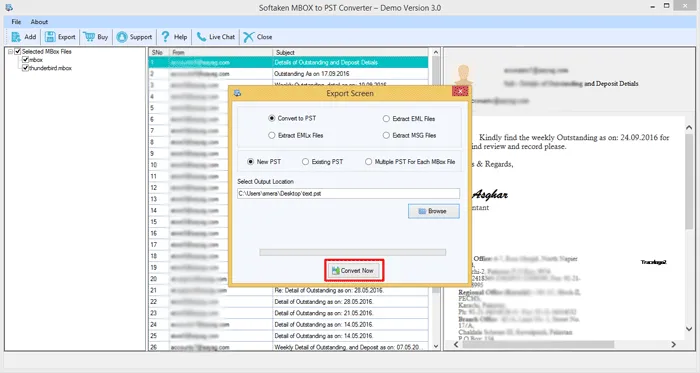Click row number 15 in email list

[154, 222]
